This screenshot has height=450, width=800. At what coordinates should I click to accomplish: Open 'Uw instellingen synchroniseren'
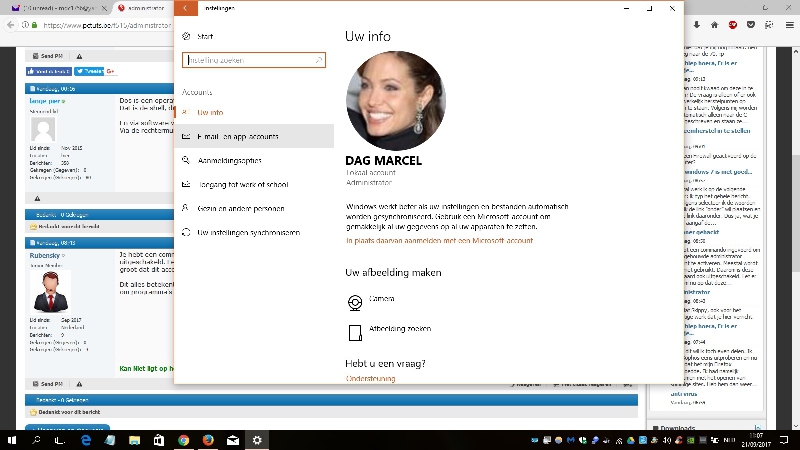point(247,232)
